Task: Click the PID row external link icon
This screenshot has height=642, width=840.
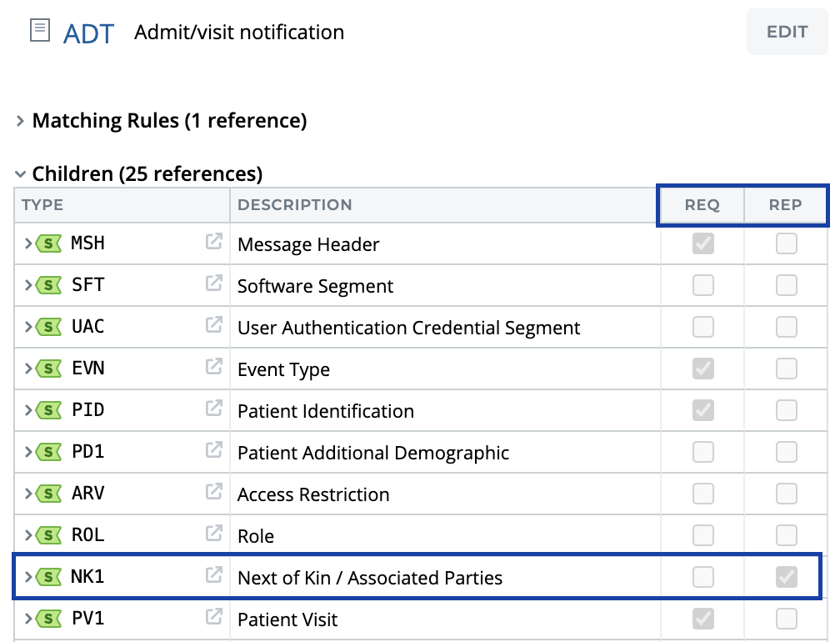Action: 214,409
